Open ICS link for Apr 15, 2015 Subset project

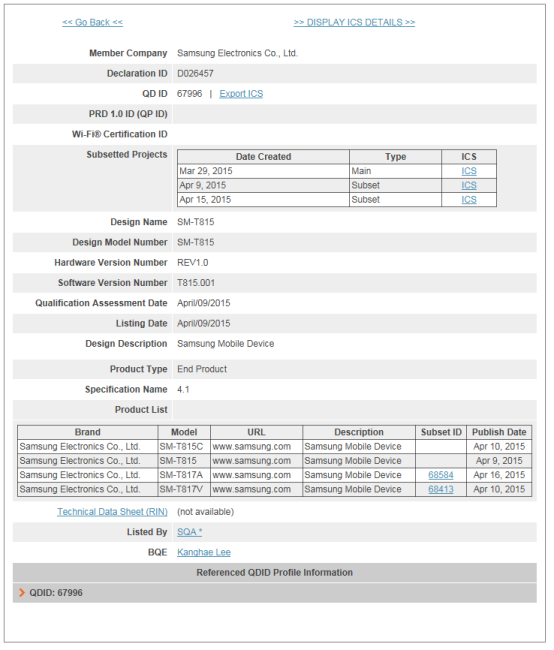coord(469,200)
